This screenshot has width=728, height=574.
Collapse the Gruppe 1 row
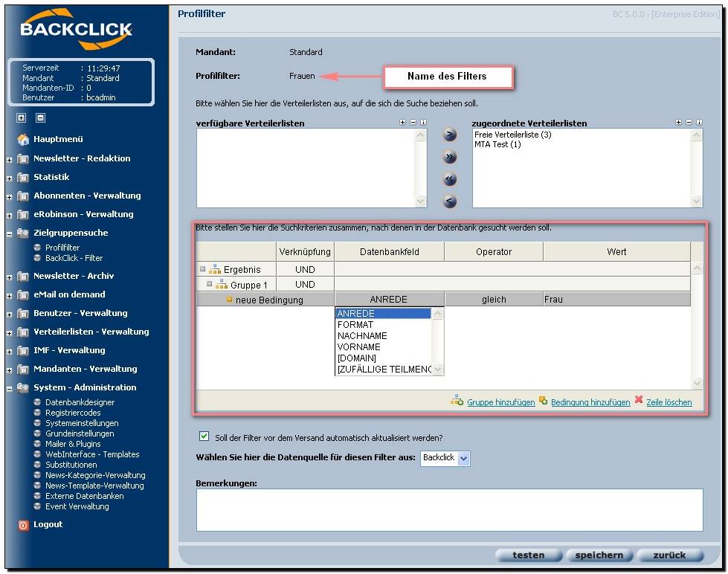[x=209, y=284]
